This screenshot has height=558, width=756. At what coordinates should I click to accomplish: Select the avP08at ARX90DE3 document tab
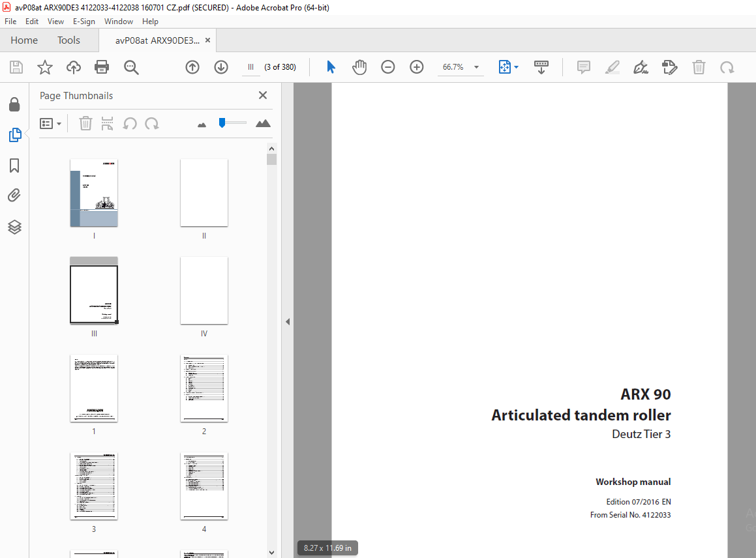click(157, 40)
